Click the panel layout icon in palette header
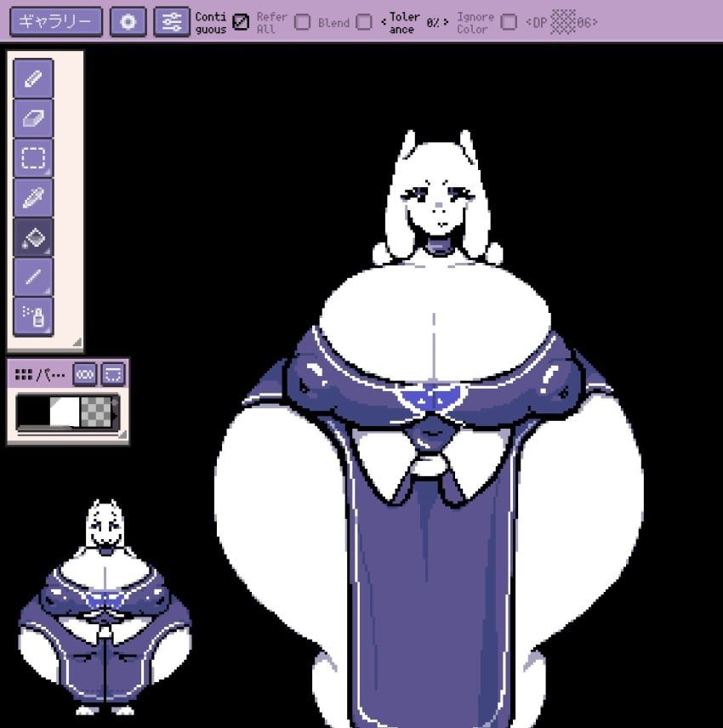This screenshot has width=723, height=728. (x=113, y=374)
